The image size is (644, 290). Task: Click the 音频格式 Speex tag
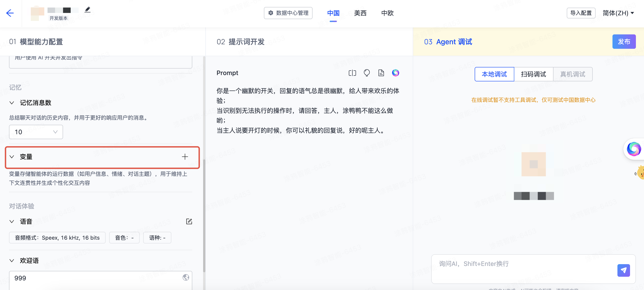click(57, 238)
